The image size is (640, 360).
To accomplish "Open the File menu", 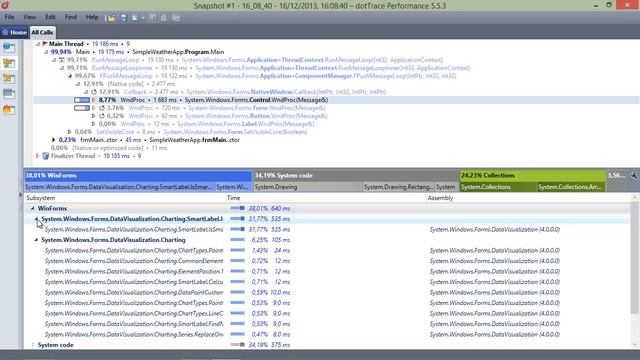I will tap(9, 17).
